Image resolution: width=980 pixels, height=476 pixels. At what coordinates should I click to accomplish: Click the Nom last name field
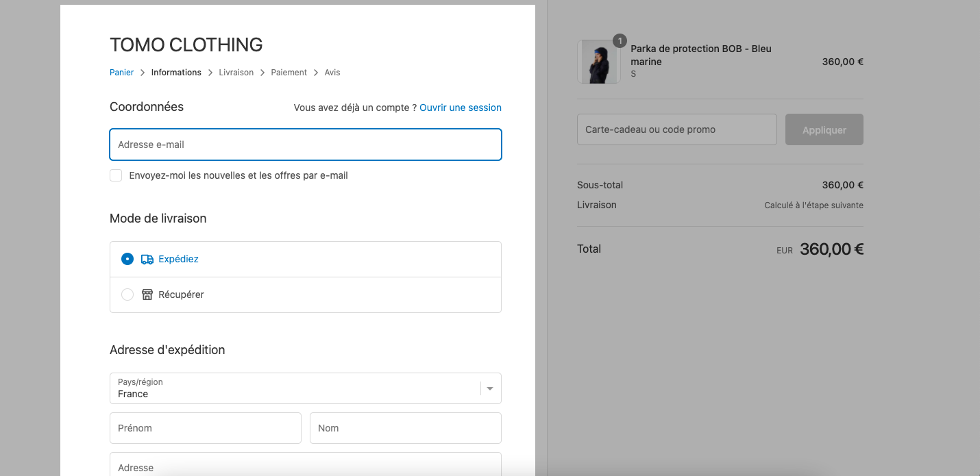(x=406, y=428)
